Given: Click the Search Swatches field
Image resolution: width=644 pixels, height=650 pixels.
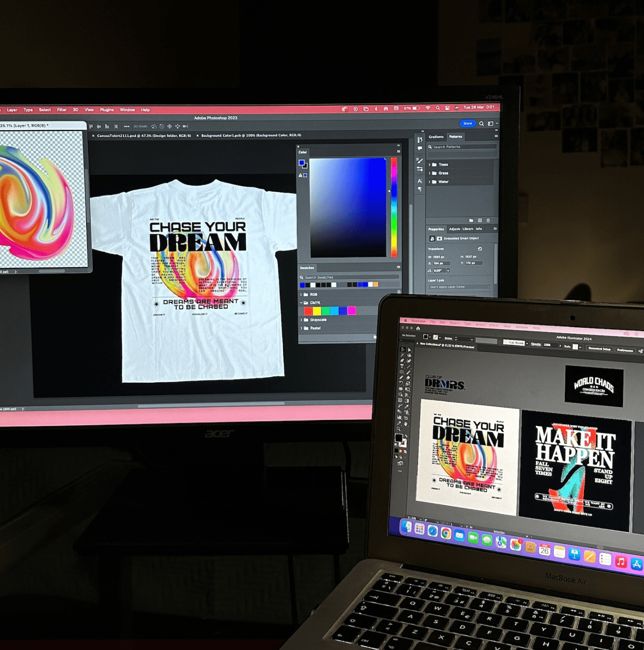Looking at the screenshot, I should click(x=352, y=277).
